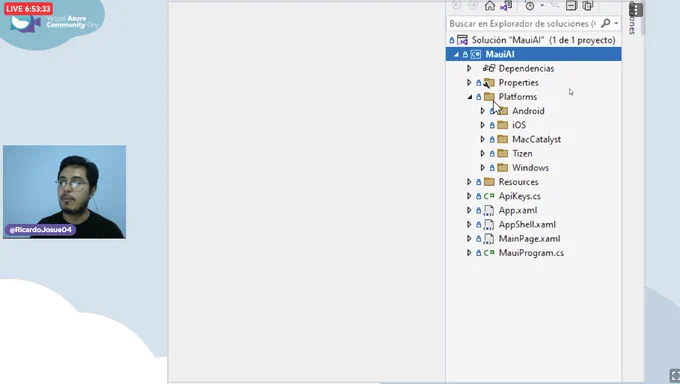Click the C# file icon for MauiProgram.cs
The image size is (680, 384).
489,253
